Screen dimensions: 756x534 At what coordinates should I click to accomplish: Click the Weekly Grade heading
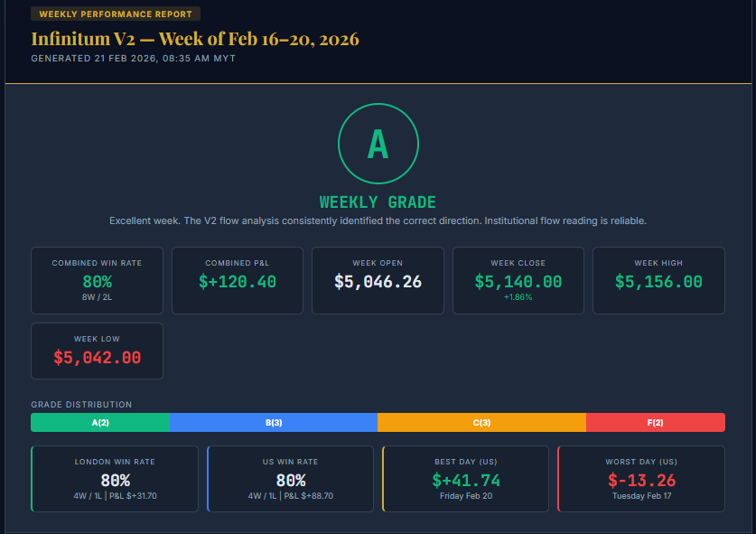pyautogui.click(x=378, y=202)
